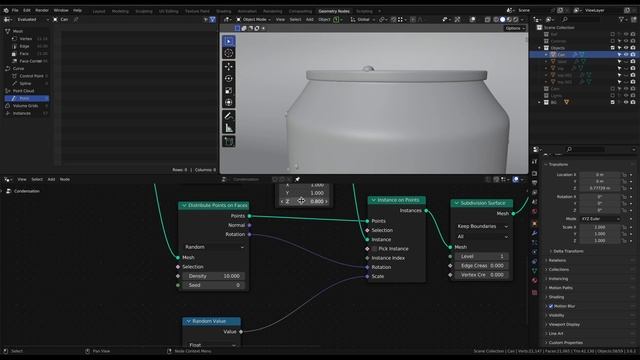Toggle X-ray display in viewport header
Image resolution: width=640 pixels, height=360 pixels.
click(x=487, y=19)
